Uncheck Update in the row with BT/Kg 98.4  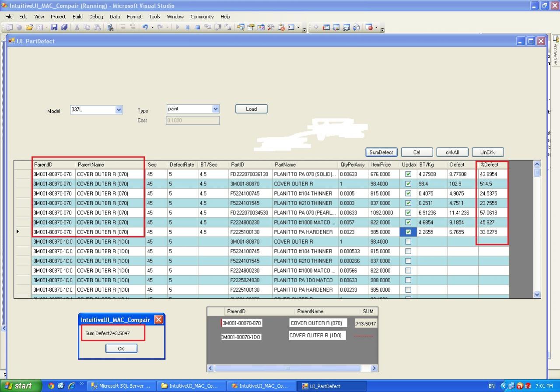tap(408, 184)
